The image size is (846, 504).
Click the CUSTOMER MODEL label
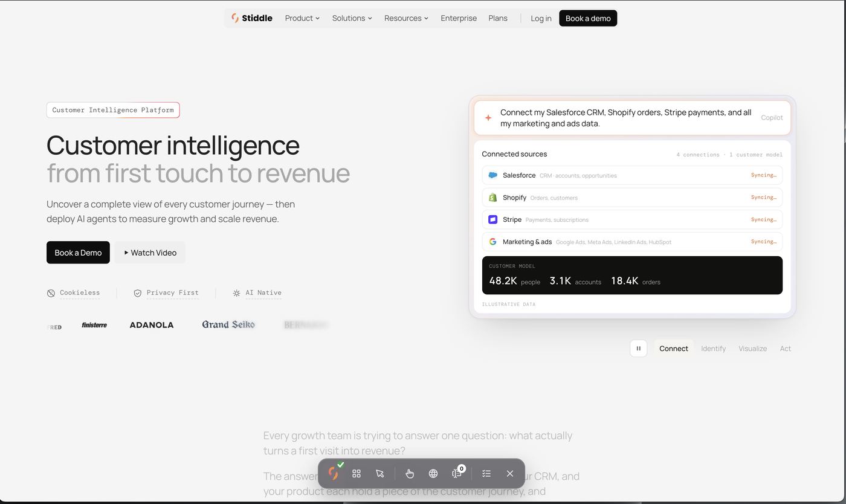click(512, 266)
